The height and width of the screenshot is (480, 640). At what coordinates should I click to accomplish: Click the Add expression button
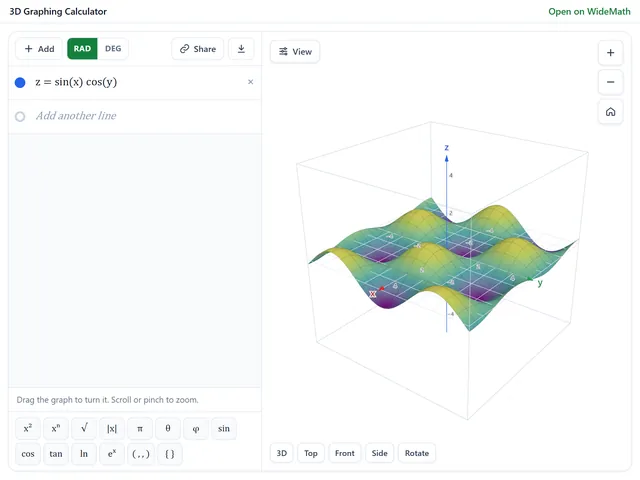click(x=39, y=49)
